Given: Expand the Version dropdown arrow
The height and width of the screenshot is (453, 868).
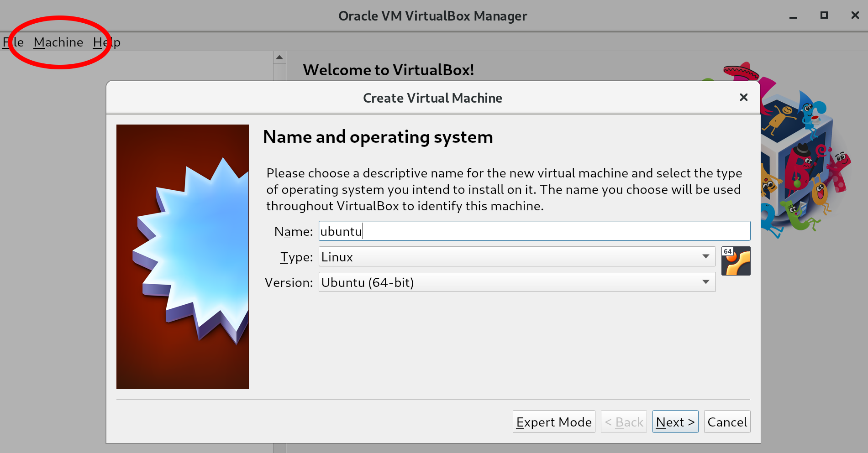Looking at the screenshot, I should (x=706, y=282).
